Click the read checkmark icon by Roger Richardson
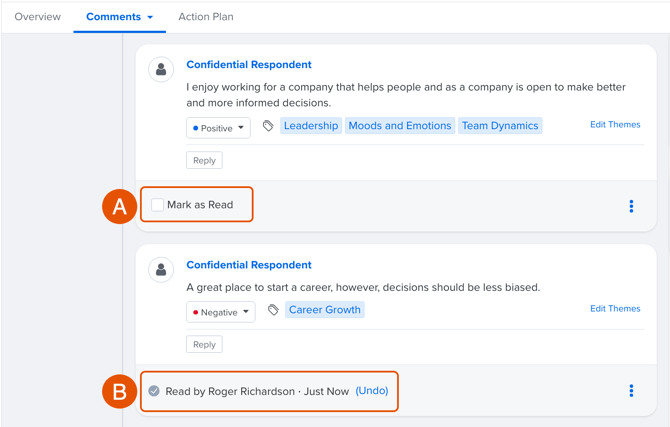670x427 pixels. pos(154,391)
